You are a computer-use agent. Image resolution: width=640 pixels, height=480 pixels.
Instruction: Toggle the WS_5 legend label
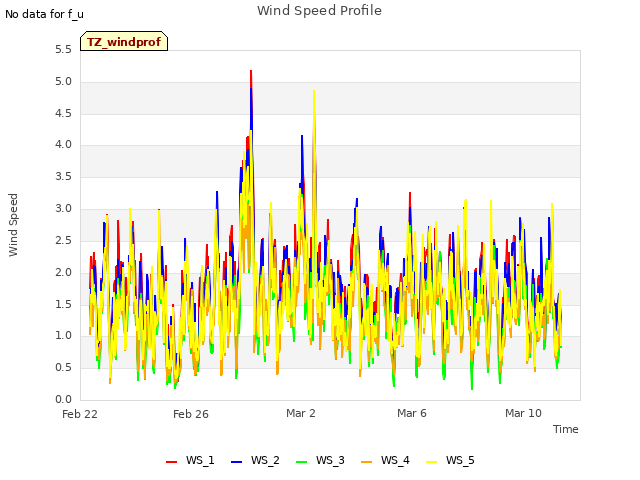460,460
